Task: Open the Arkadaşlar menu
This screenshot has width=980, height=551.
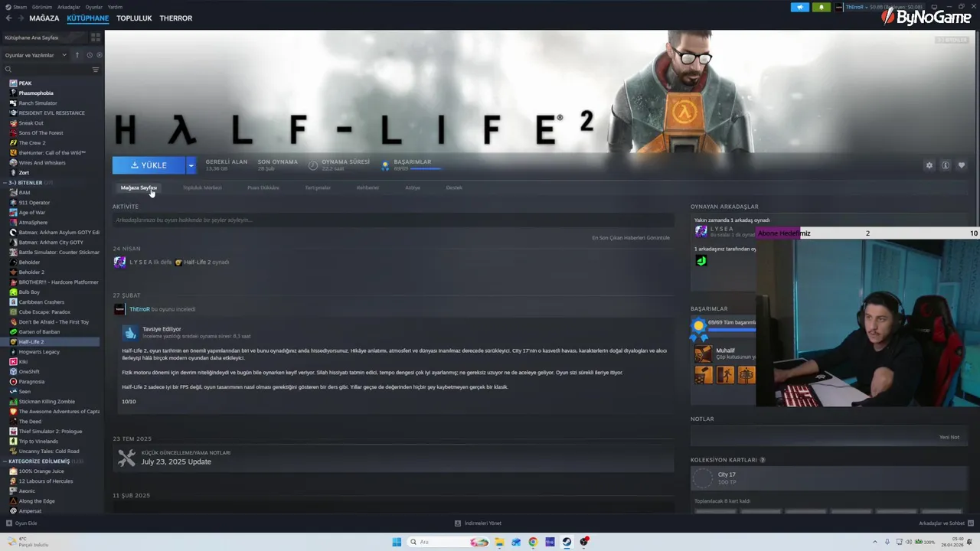Action: (x=68, y=7)
